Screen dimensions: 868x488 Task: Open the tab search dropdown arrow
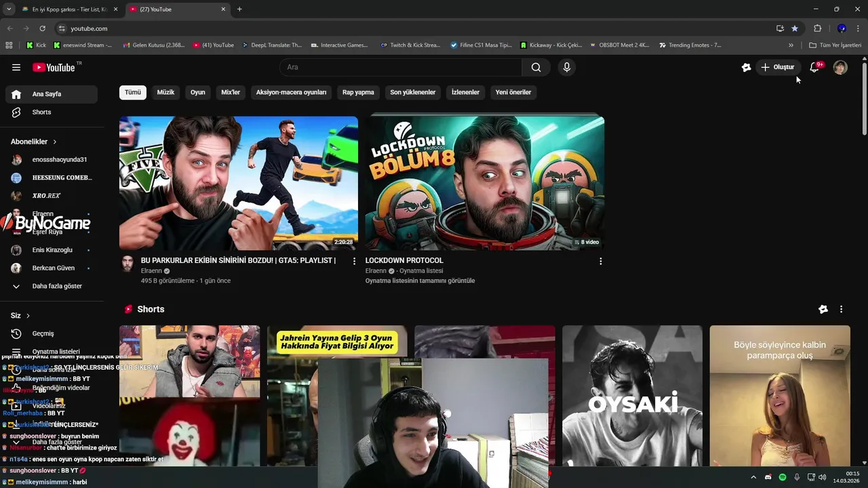point(9,9)
